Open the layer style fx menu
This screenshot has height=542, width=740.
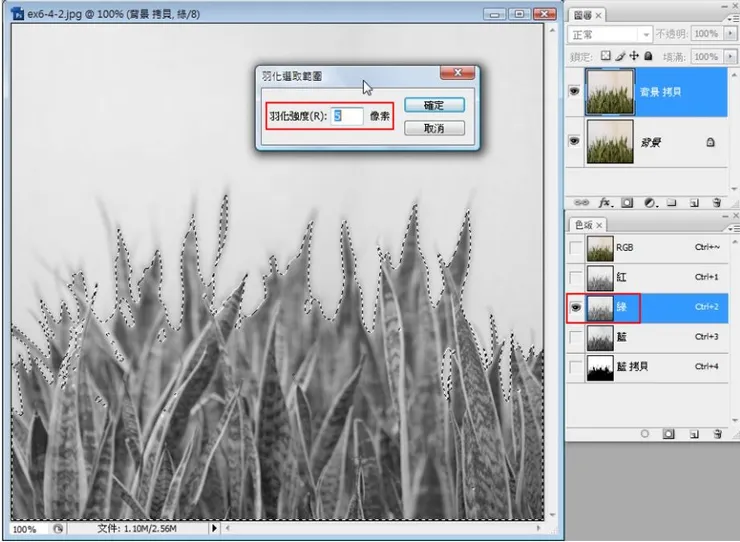click(x=603, y=201)
